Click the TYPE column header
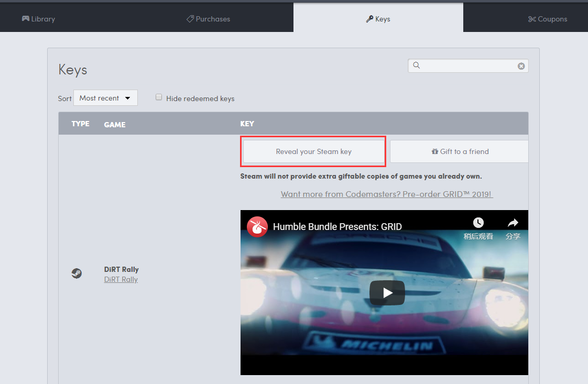This screenshot has height=384, width=588. tap(80, 124)
